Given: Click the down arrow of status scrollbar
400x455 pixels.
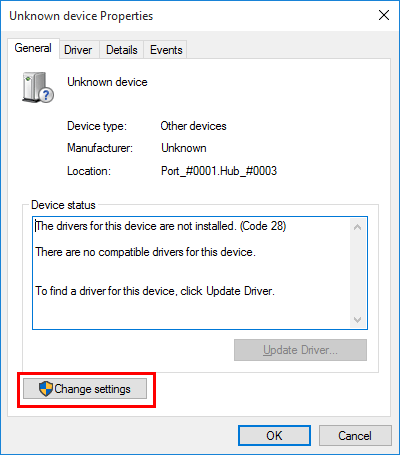Looking at the screenshot, I should pyautogui.click(x=358, y=320).
